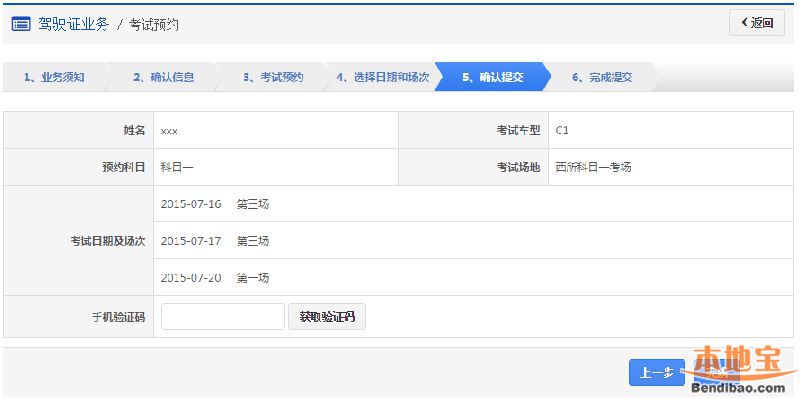Click the 返回 back button
Viewport: 800px width, 399px height.
click(757, 22)
